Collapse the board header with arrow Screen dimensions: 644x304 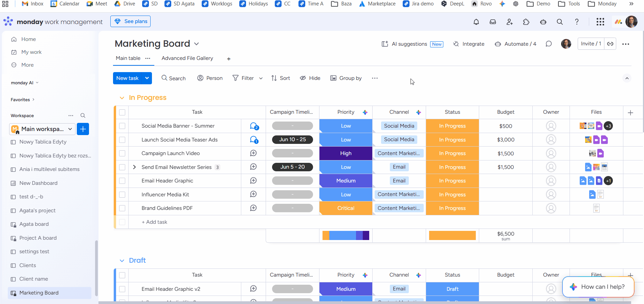click(627, 78)
